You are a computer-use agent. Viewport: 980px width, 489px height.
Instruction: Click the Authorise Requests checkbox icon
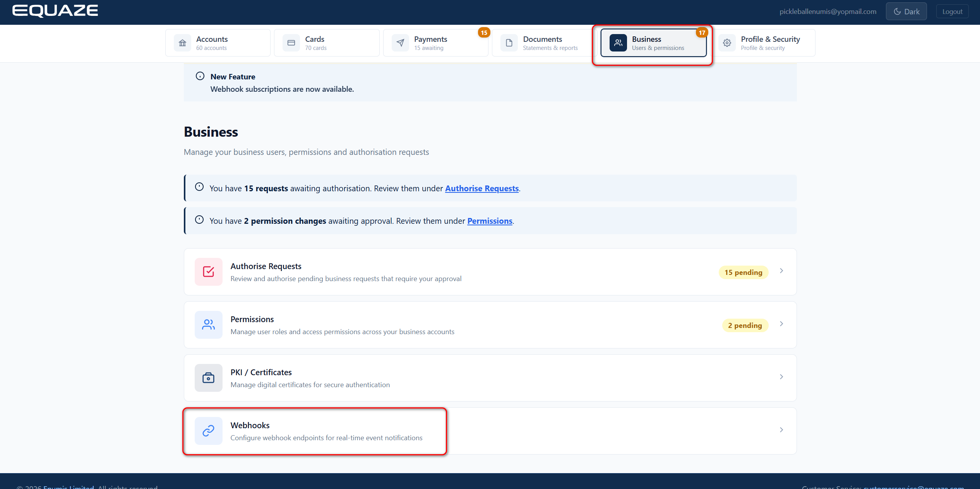point(209,272)
